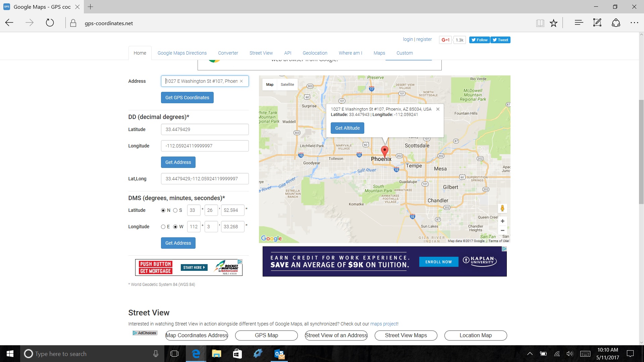Open a new browser tab
The image size is (644, 362).
tap(90, 7)
